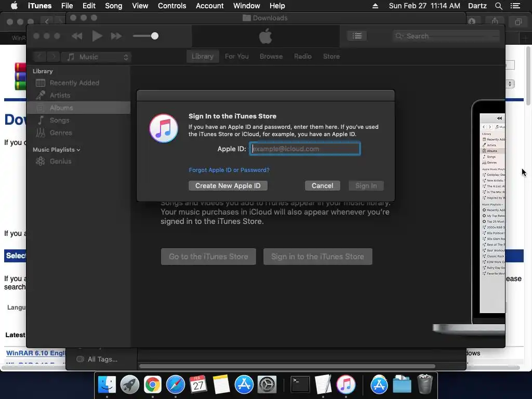Click the Play button in iTunes

point(97,36)
